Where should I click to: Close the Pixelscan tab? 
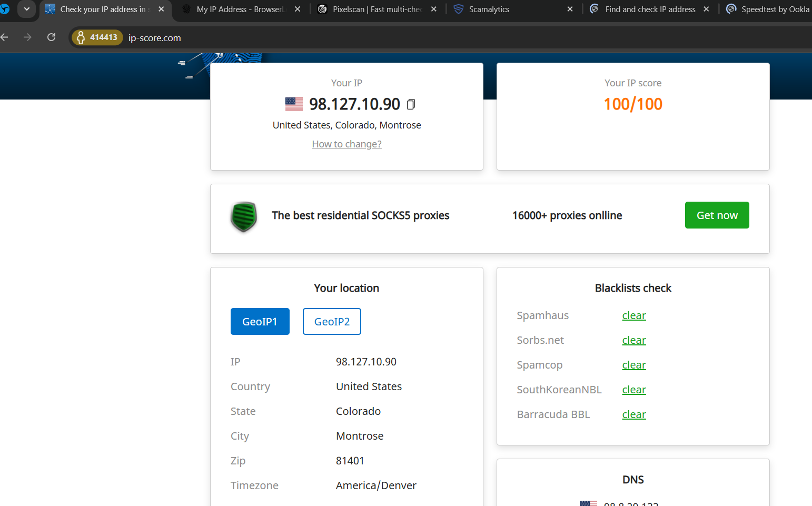click(433, 9)
